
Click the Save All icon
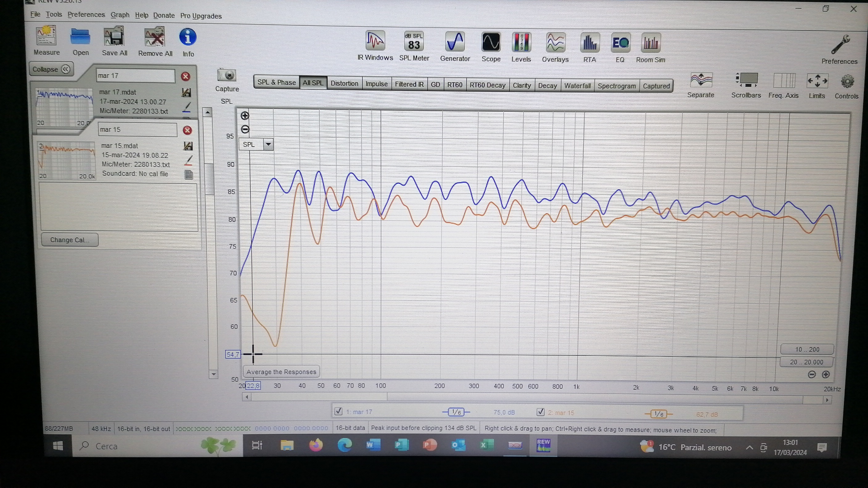coord(114,37)
